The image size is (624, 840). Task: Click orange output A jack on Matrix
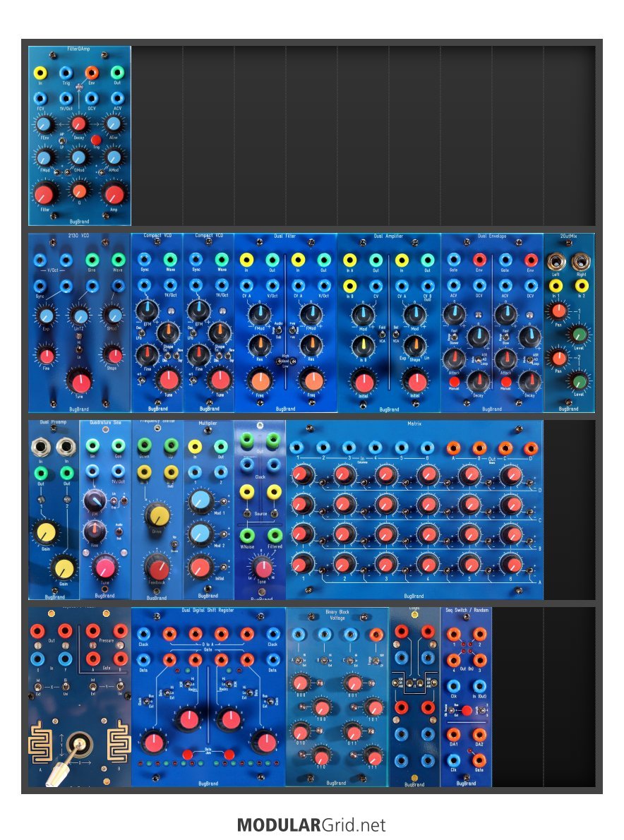[453, 448]
